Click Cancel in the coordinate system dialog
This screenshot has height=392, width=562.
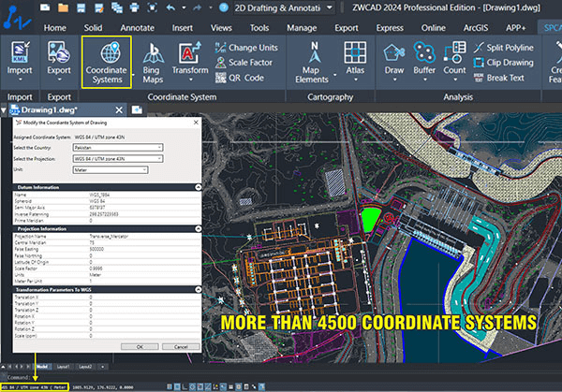pyautogui.click(x=181, y=346)
